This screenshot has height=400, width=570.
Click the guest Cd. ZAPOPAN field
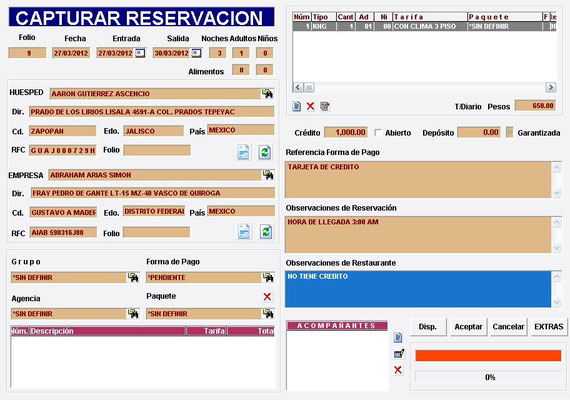[63, 131]
